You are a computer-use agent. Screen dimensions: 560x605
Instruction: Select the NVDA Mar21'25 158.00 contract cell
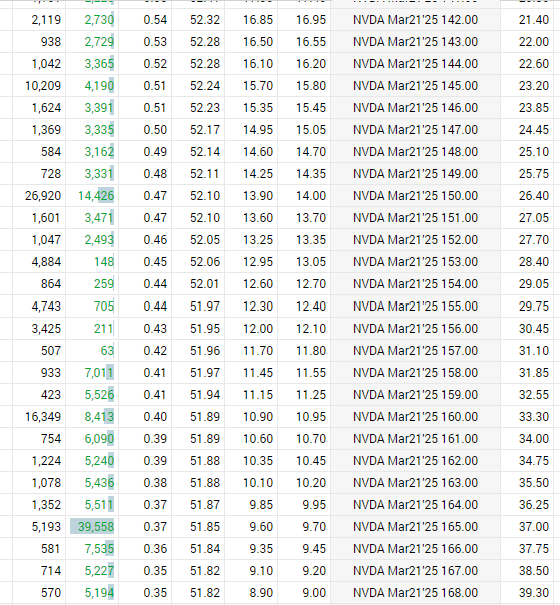coord(415,373)
